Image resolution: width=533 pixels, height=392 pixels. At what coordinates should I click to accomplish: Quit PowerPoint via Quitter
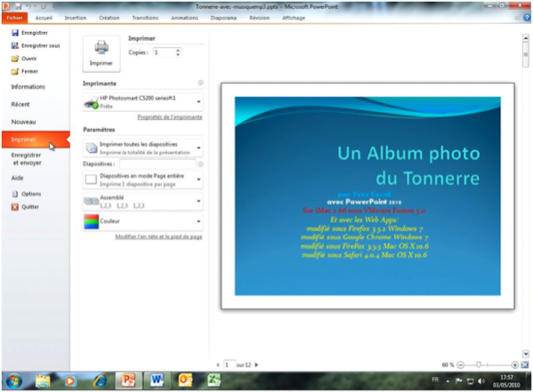pyautogui.click(x=26, y=207)
